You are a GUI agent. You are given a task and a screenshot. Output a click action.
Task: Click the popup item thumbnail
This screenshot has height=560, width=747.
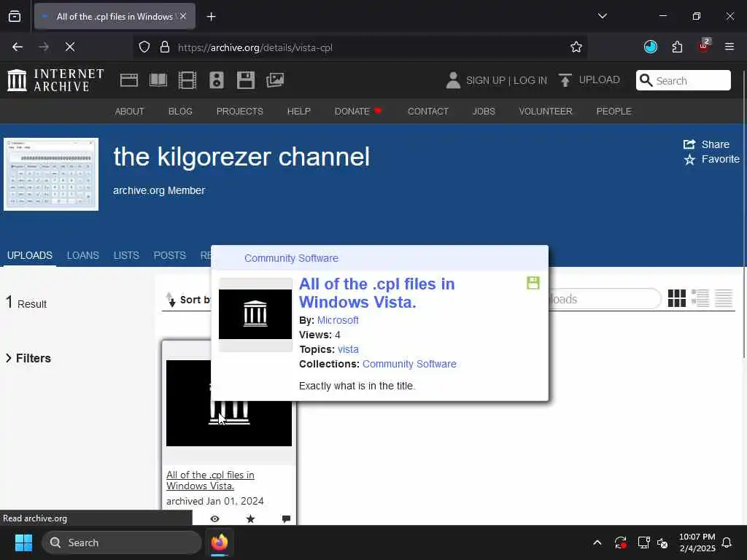pos(255,314)
